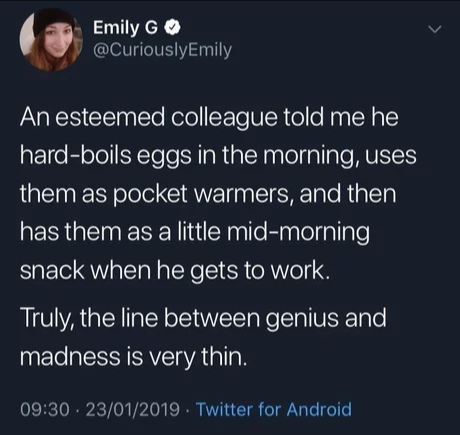Click the line 'snack when he gets to work.'
Screen dimensions: 460x435
[175, 270]
